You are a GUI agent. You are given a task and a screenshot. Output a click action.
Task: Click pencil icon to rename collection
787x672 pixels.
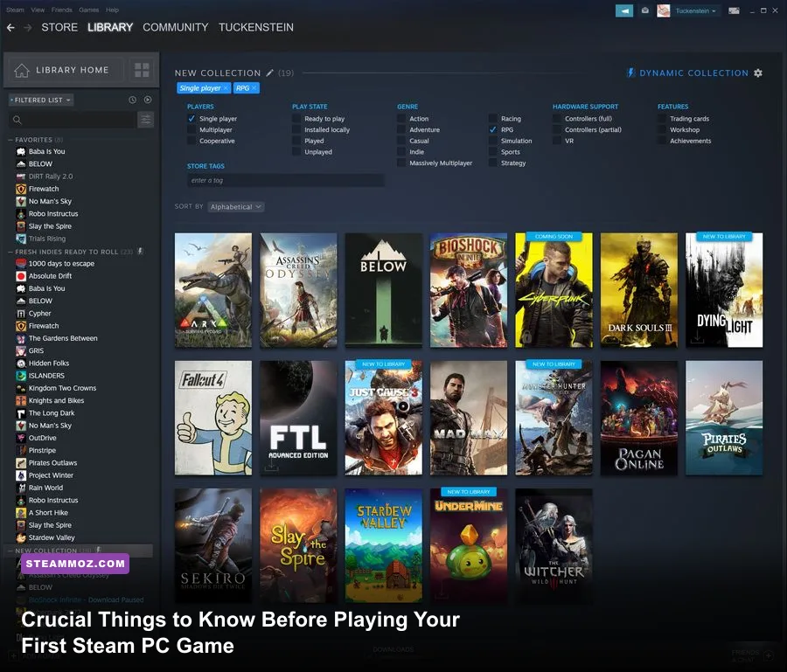coord(269,73)
